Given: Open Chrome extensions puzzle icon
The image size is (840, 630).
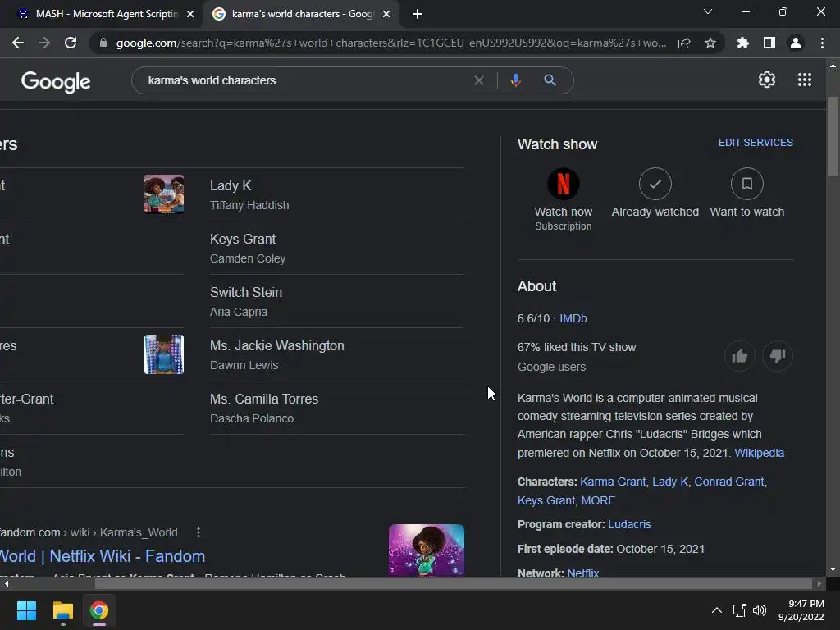Looking at the screenshot, I should (743, 43).
